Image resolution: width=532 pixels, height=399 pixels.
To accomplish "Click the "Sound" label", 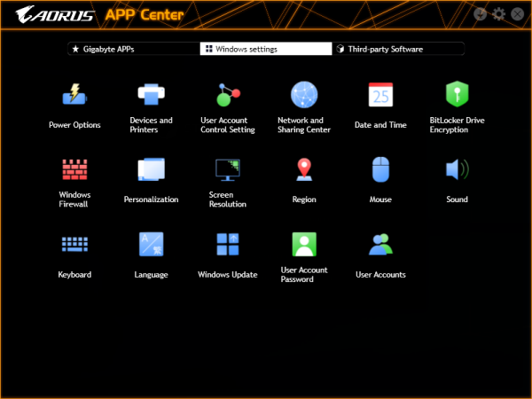I will pyautogui.click(x=457, y=199).
